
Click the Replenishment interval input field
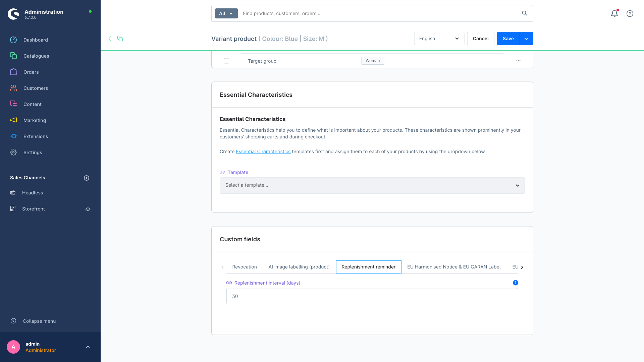tap(372, 296)
